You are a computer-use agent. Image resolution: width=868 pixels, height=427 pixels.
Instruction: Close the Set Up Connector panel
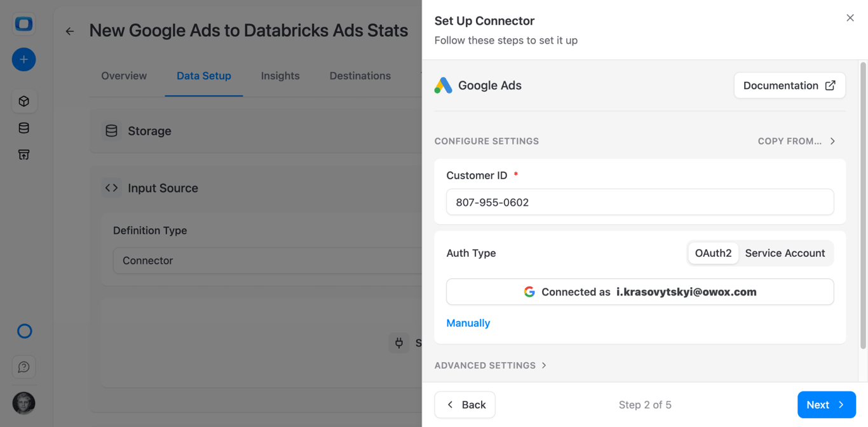pos(850,18)
